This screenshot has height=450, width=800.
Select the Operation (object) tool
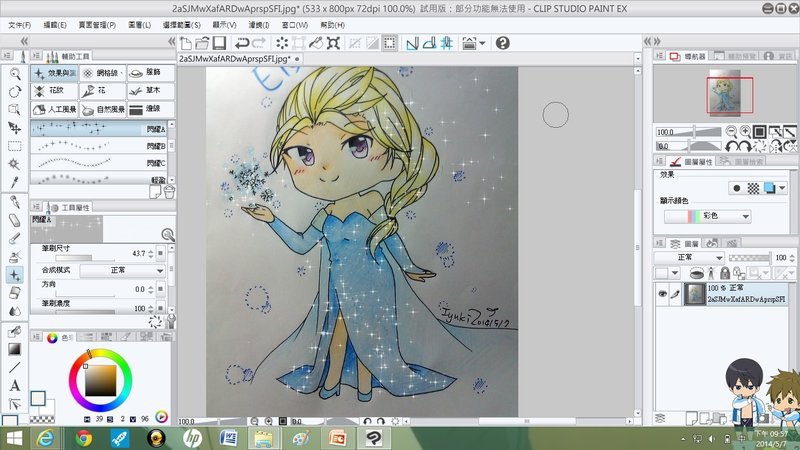click(x=15, y=110)
